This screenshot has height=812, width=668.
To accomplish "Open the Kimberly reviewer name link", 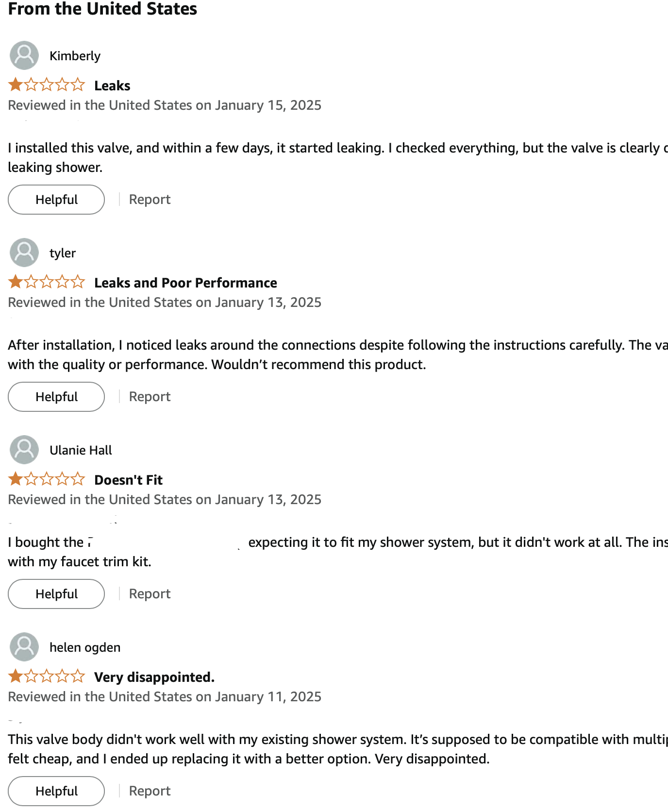I will point(75,56).
